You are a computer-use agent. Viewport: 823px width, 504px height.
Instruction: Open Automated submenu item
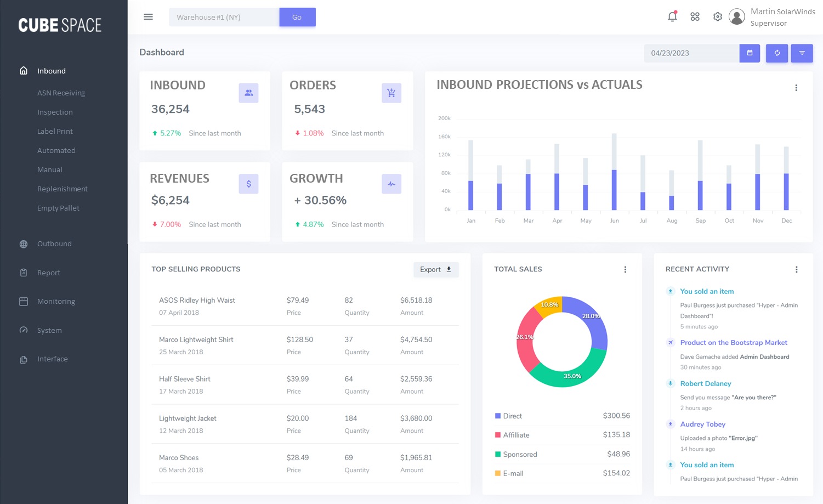tap(56, 151)
